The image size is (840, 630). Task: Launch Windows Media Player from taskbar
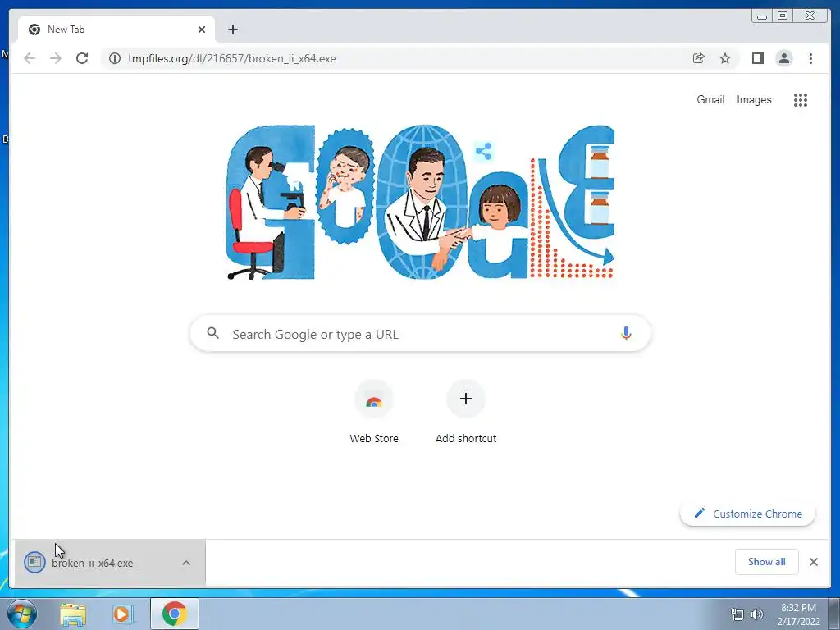coord(123,614)
